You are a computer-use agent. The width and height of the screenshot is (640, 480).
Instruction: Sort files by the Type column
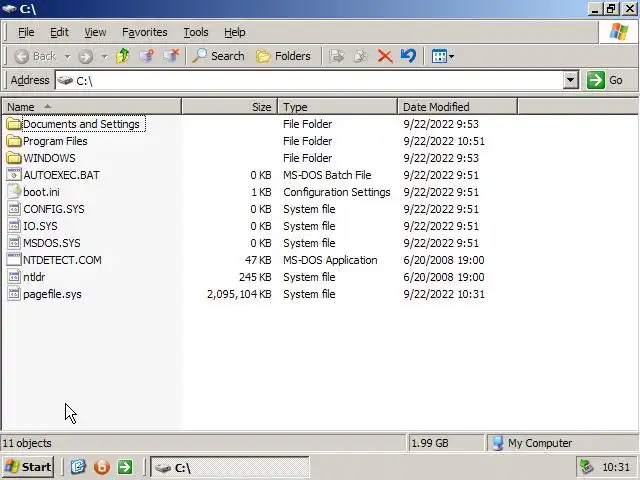pos(338,107)
